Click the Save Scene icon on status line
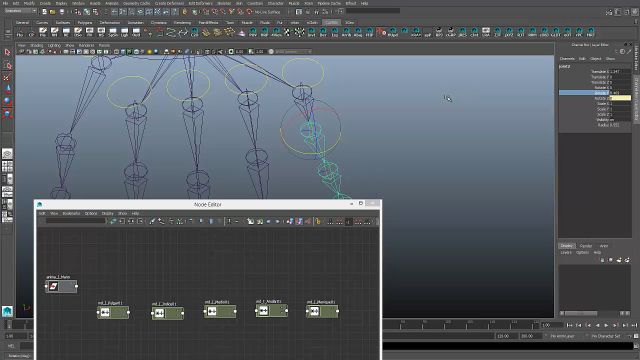The height and width of the screenshot is (360, 640). pyautogui.click(x=62, y=12)
